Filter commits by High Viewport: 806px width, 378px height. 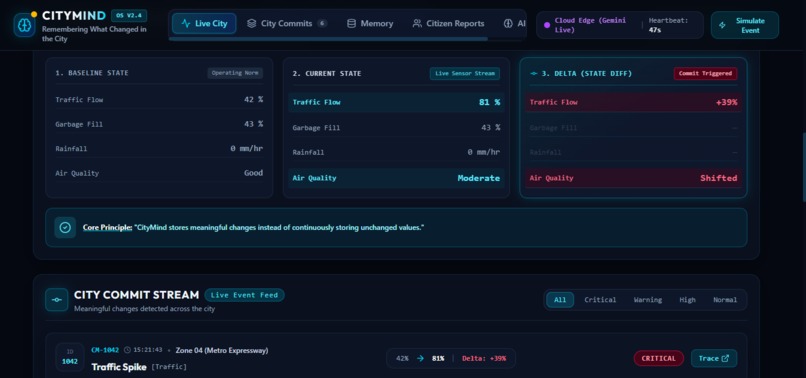coord(687,300)
